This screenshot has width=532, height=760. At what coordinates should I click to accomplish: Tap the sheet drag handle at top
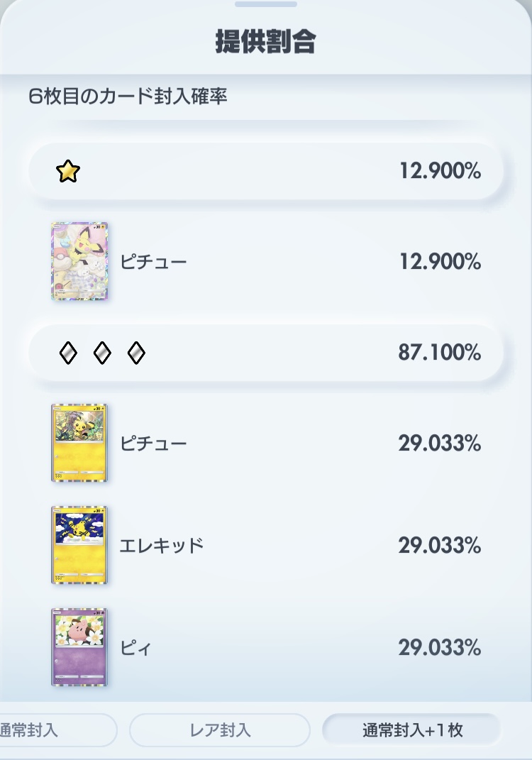coord(266,4)
